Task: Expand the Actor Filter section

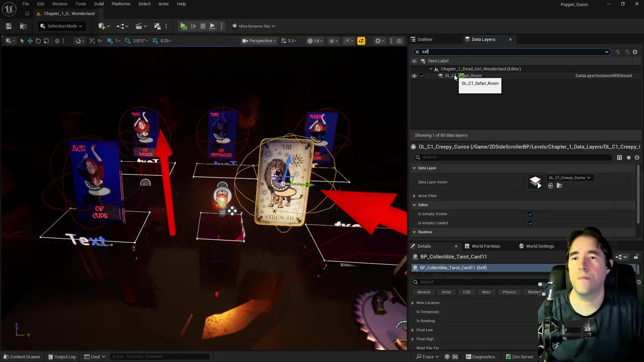Action: [415, 196]
